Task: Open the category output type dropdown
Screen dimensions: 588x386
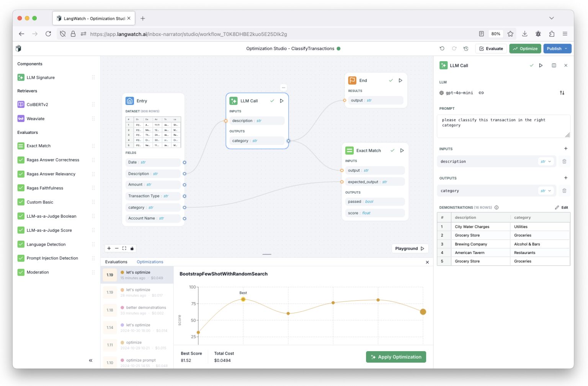Action: coord(546,191)
